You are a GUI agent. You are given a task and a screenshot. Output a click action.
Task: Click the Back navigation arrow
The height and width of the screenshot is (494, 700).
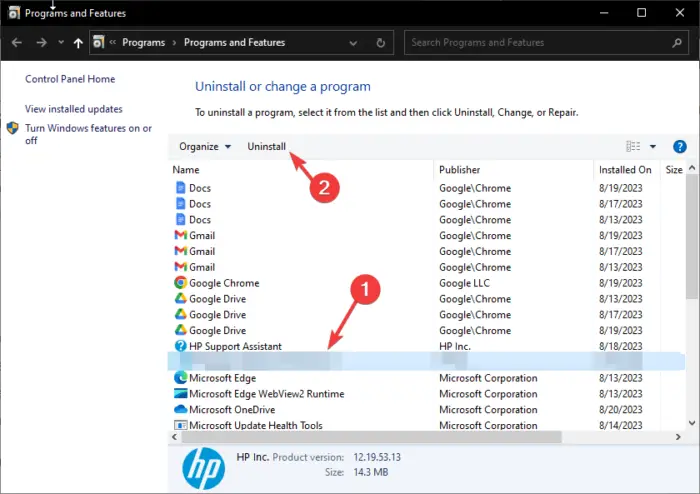[x=17, y=43]
